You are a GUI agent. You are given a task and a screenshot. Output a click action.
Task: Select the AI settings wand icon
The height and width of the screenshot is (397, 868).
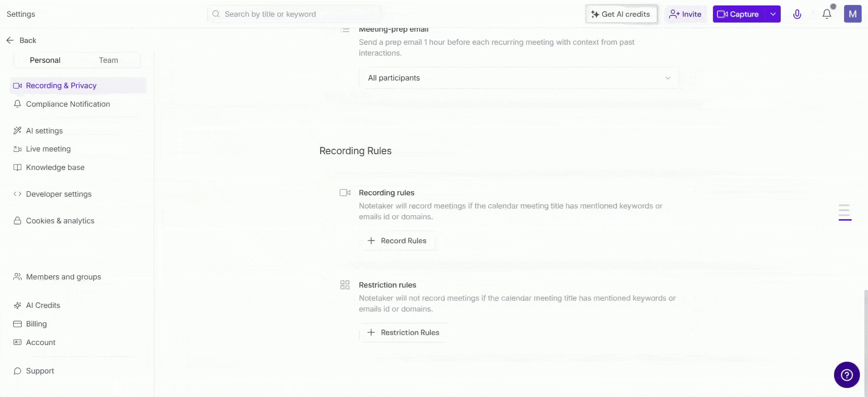(17, 131)
